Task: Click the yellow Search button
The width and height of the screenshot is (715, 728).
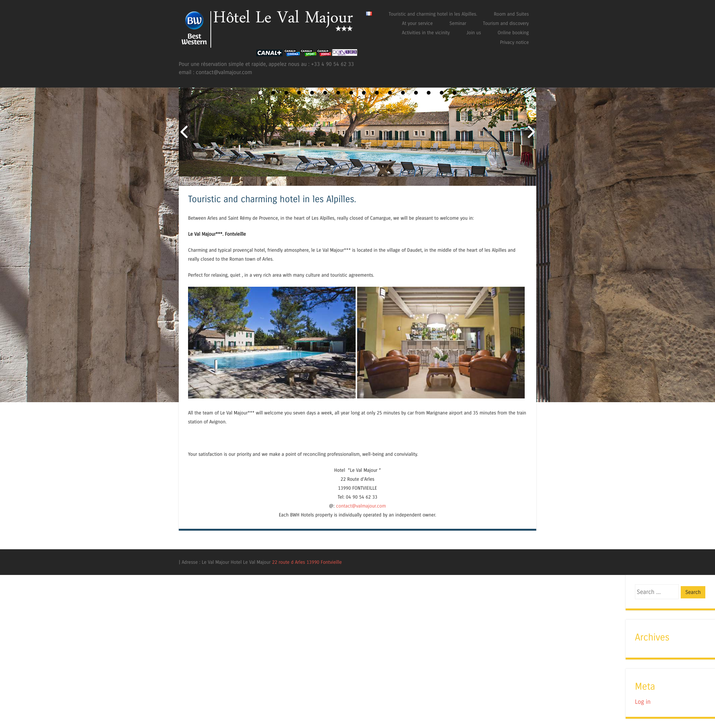Action: tap(692, 592)
